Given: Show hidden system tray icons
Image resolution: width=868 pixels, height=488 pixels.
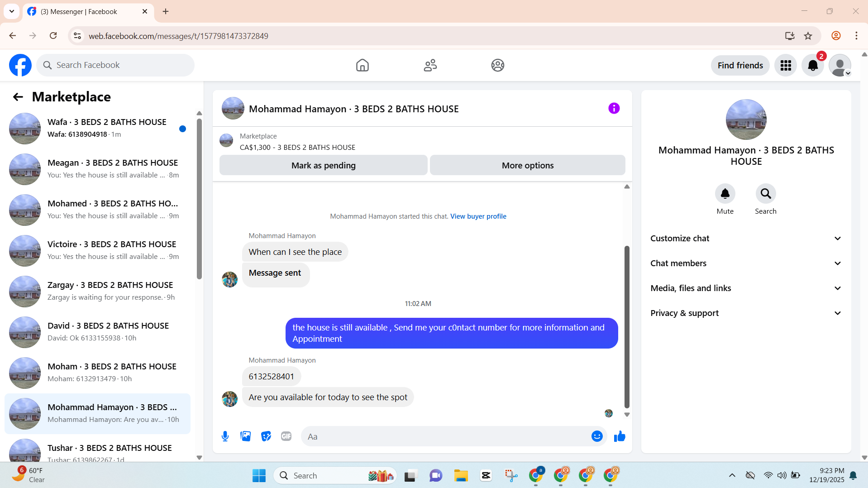Looking at the screenshot, I should point(732,475).
